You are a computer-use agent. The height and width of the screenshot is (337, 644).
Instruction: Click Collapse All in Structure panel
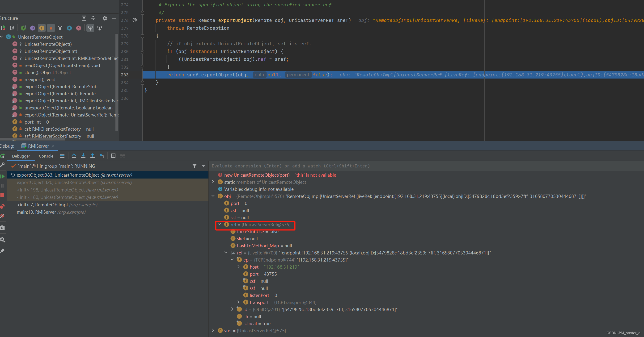pyautogui.click(x=93, y=18)
